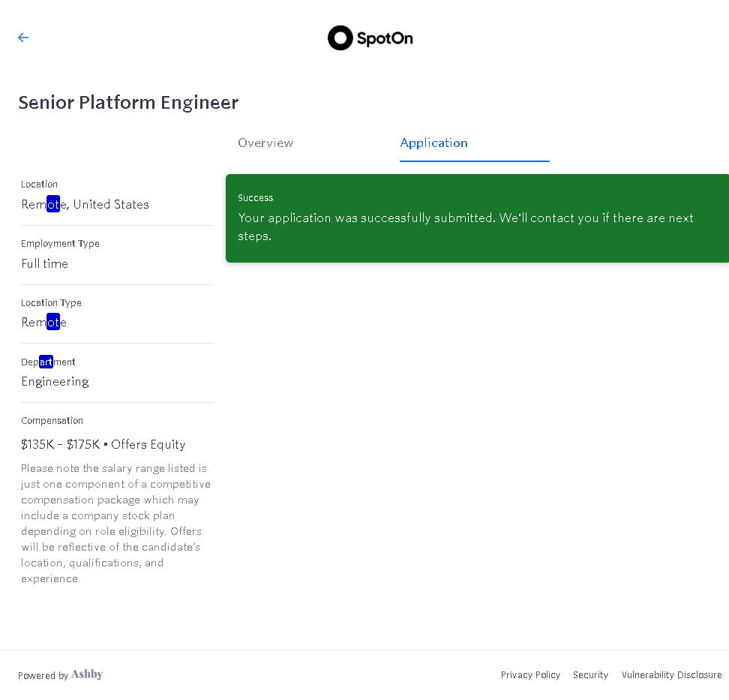This screenshot has width=729, height=700.
Task: Click the Ashby logo in footer
Action: [87, 674]
